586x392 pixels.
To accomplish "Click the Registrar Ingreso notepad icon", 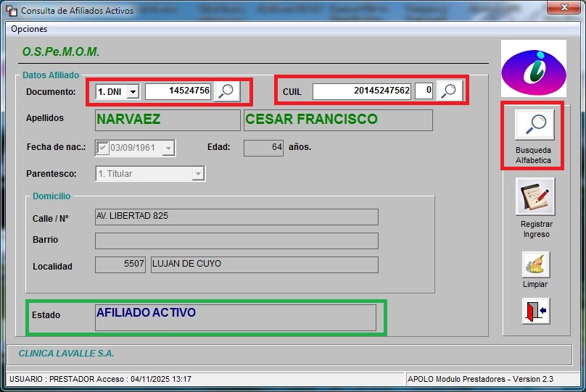I will 535,196.
